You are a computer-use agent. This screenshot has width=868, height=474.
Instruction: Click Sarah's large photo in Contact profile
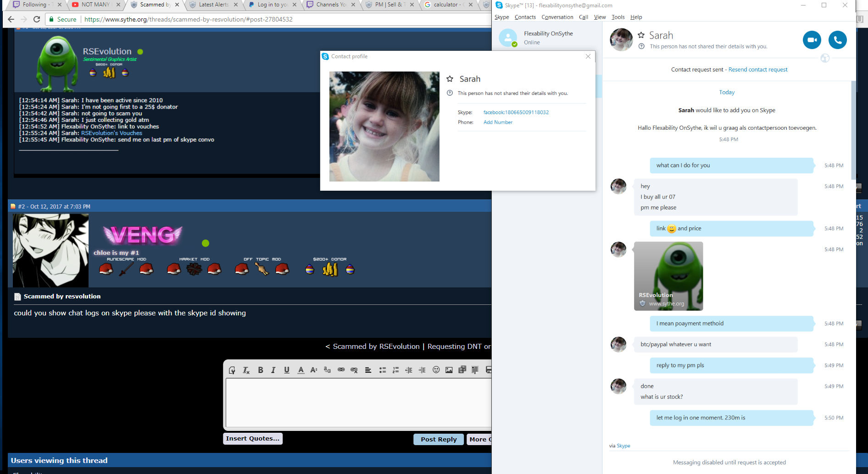pyautogui.click(x=384, y=127)
